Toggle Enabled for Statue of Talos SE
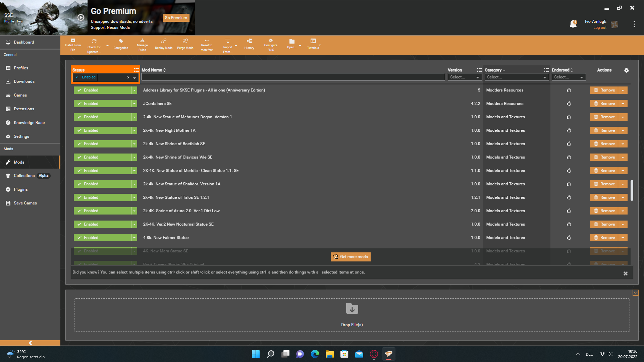 coord(102,197)
